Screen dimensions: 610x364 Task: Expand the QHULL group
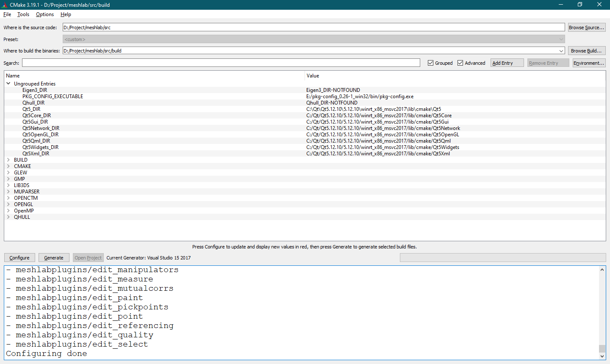8,217
